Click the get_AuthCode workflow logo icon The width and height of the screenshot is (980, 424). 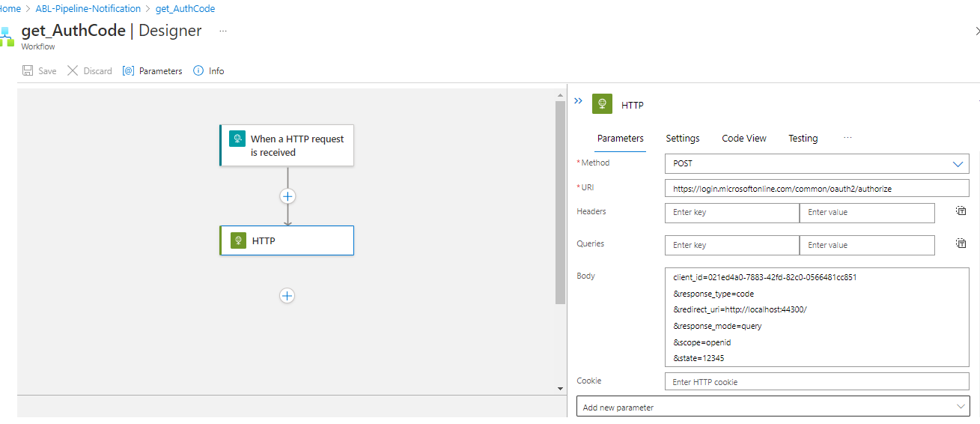click(x=7, y=36)
